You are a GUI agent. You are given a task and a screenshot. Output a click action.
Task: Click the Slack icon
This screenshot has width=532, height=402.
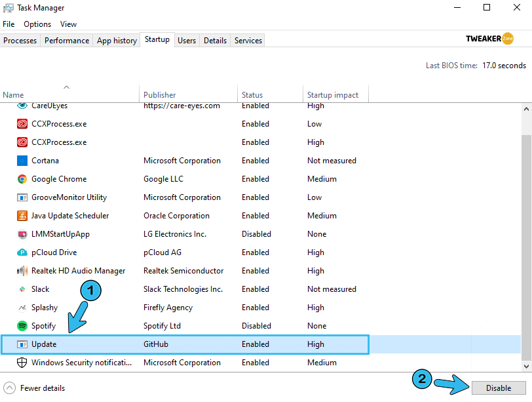click(x=22, y=289)
